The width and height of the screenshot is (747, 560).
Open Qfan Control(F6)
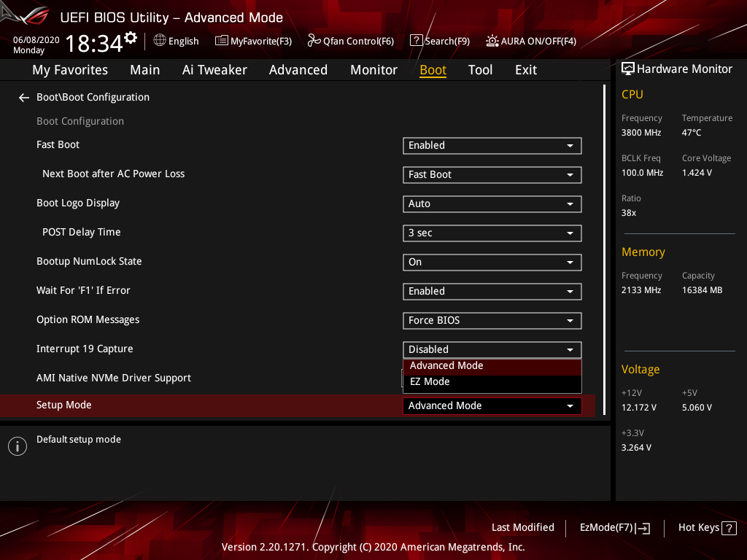[351, 41]
